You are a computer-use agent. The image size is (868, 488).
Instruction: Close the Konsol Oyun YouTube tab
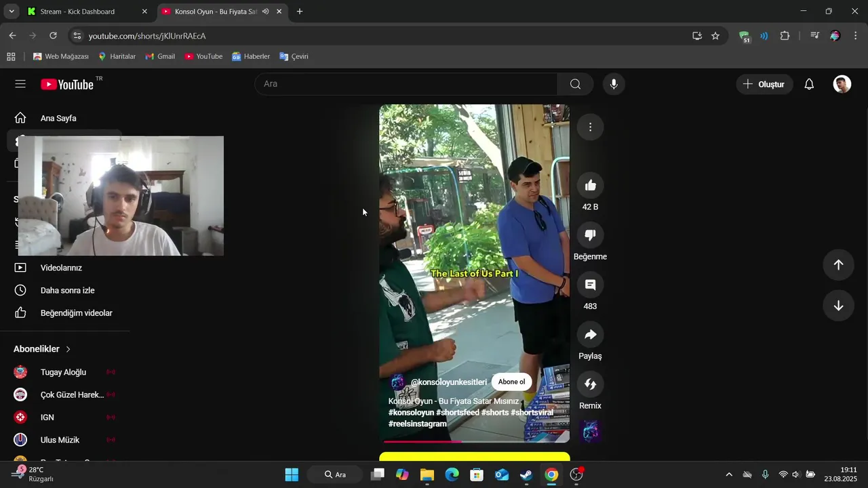(x=279, y=12)
